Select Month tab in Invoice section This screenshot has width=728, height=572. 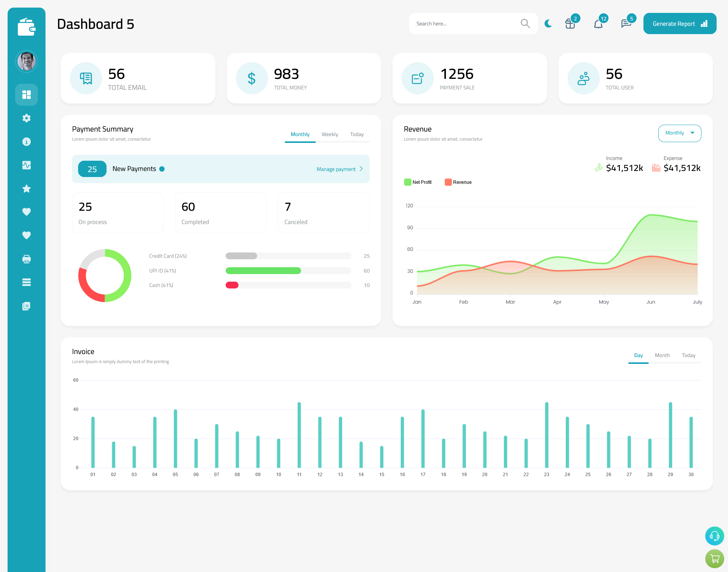pyautogui.click(x=662, y=355)
